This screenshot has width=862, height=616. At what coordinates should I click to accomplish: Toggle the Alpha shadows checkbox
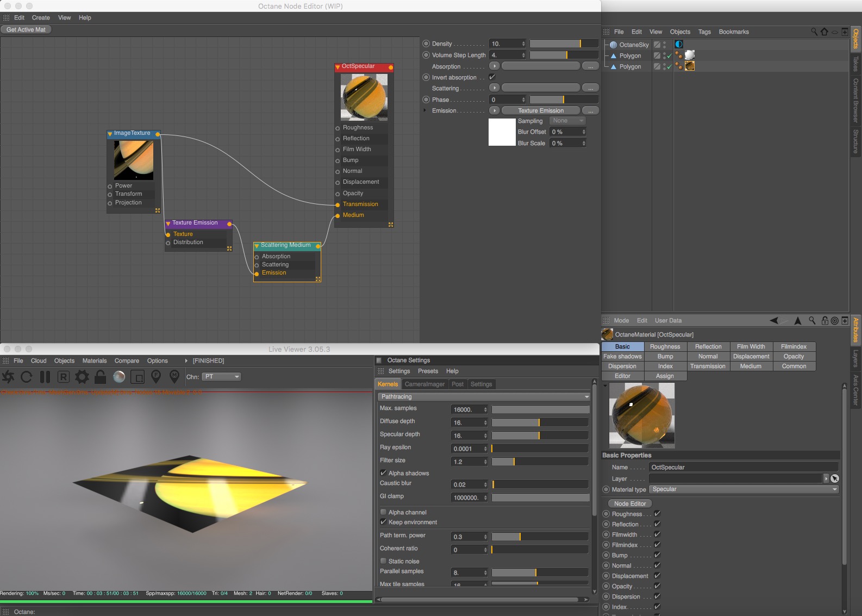(383, 473)
